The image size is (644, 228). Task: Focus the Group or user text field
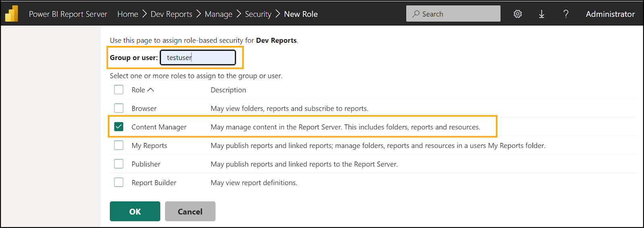(x=198, y=58)
